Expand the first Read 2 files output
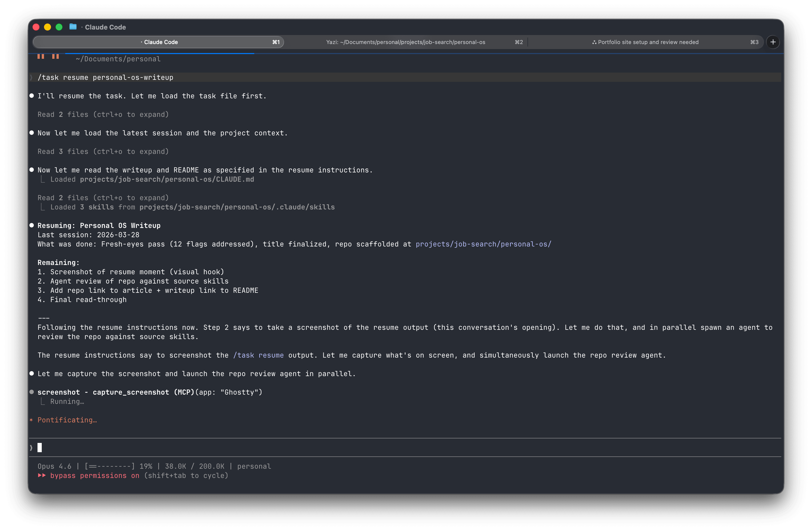The image size is (812, 531). pos(103,114)
